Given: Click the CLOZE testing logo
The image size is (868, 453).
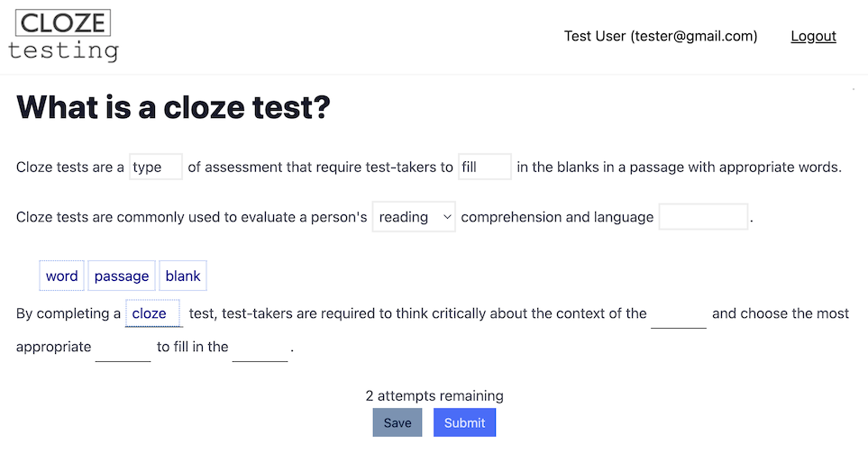Looking at the screenshot, I should (63, 36).
